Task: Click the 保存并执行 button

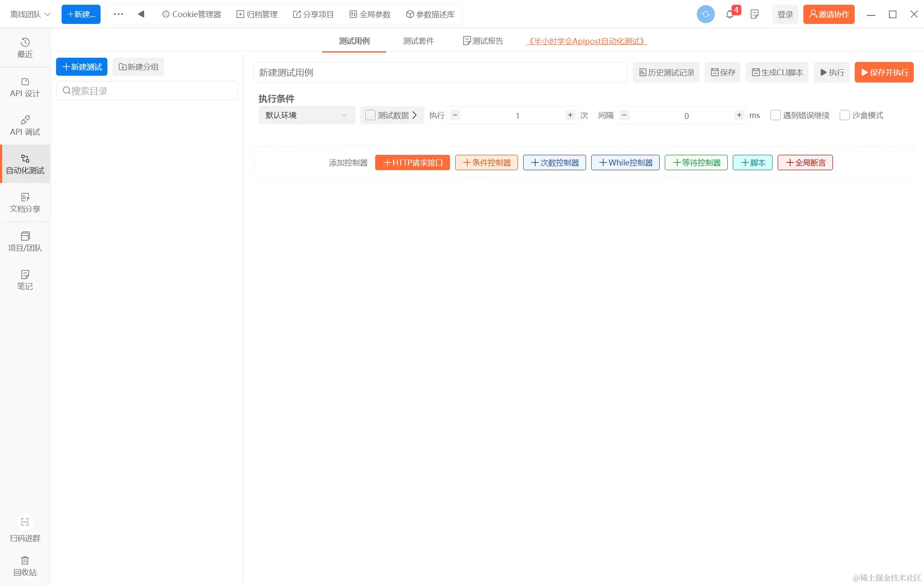Action: tap(884, 72)
